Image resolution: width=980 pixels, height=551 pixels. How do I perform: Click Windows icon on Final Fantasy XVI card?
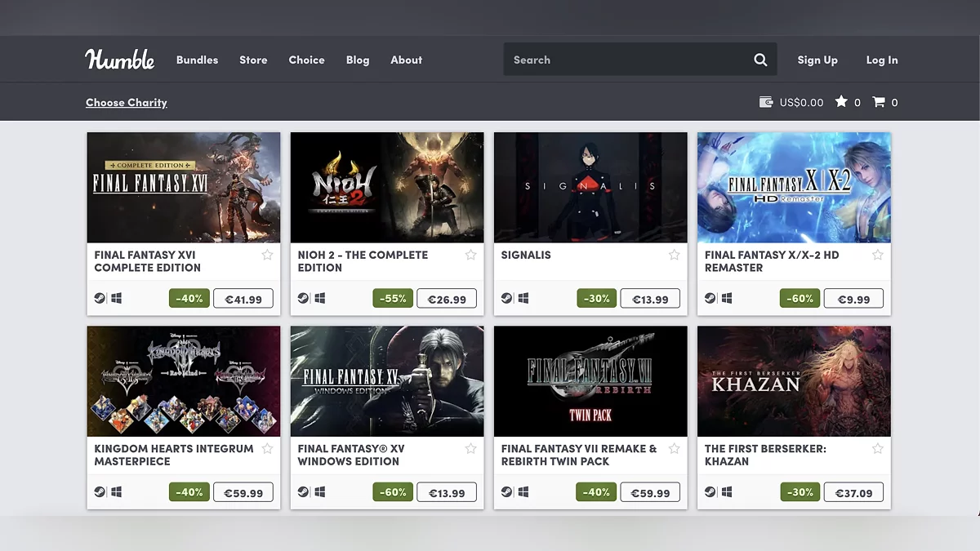[x=117, y=299]
